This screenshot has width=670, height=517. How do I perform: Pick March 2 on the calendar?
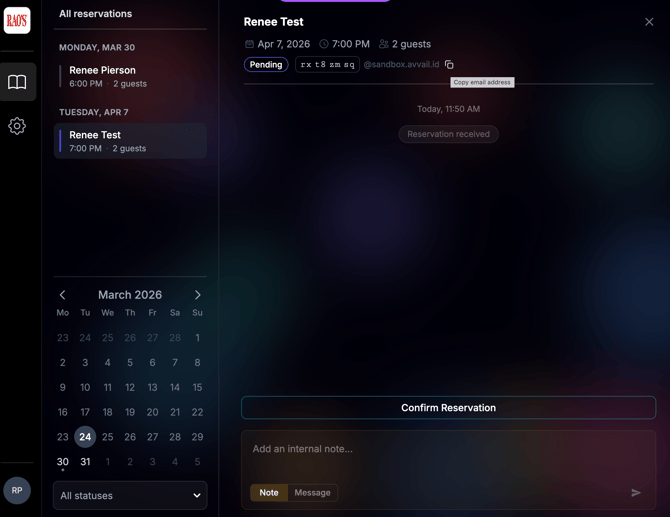[x=63, y=362]
